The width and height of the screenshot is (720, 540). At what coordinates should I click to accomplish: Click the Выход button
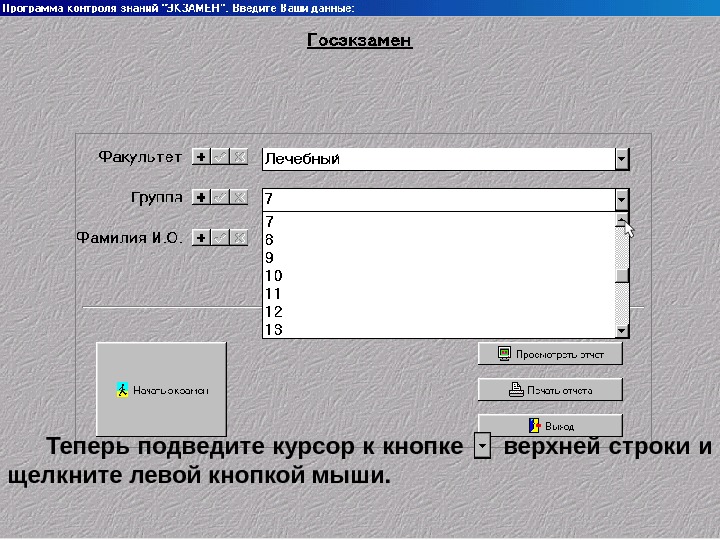pos(550,426)
